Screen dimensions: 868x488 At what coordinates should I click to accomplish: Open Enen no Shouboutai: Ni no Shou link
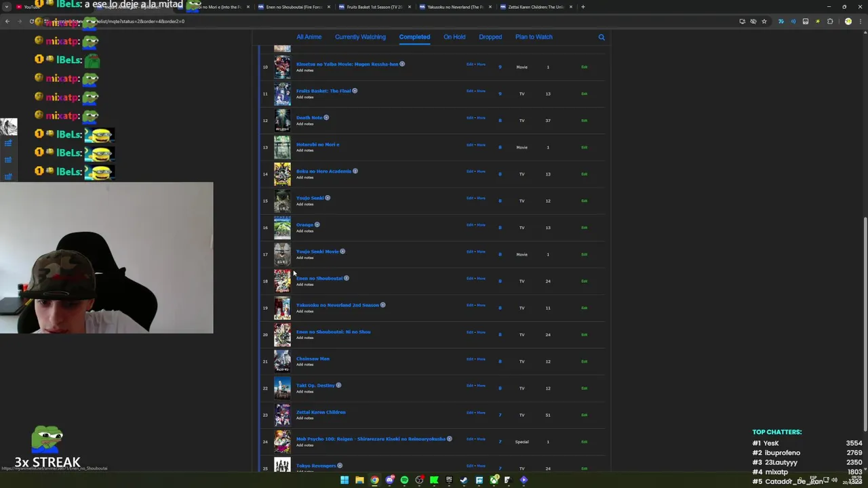click(333, 331)
